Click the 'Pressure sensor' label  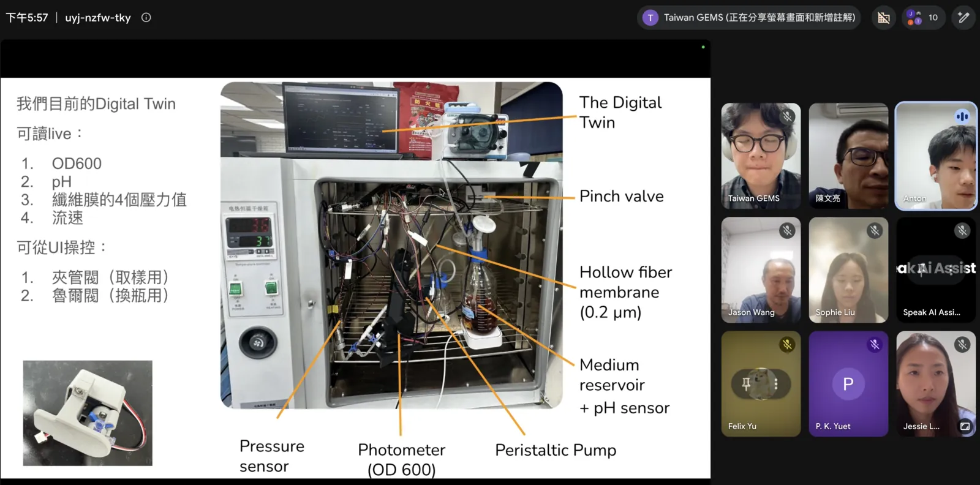[x=272, y=456]
